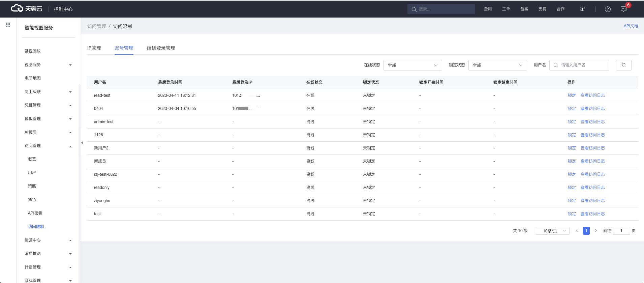Collapse the sidebar with the arrow handle
This screenshot has height=283, width=644.
(x=82, y=143)
